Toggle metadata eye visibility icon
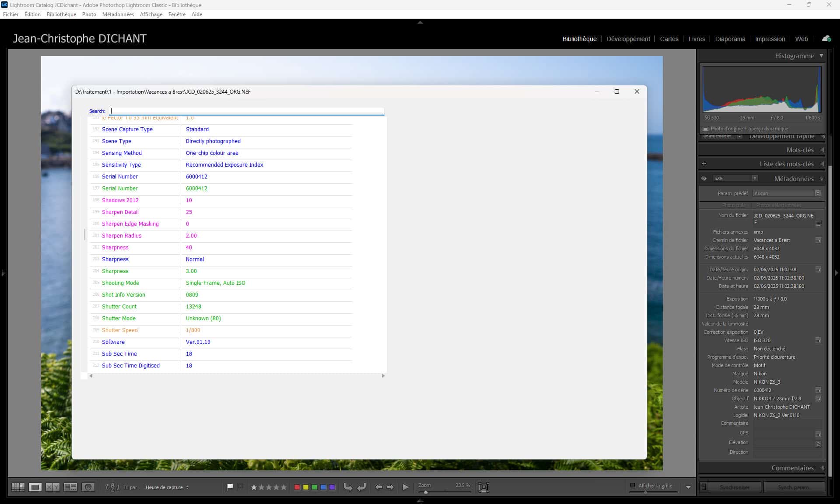This screenshot has width=840, height=504. [x=704, y=178]
